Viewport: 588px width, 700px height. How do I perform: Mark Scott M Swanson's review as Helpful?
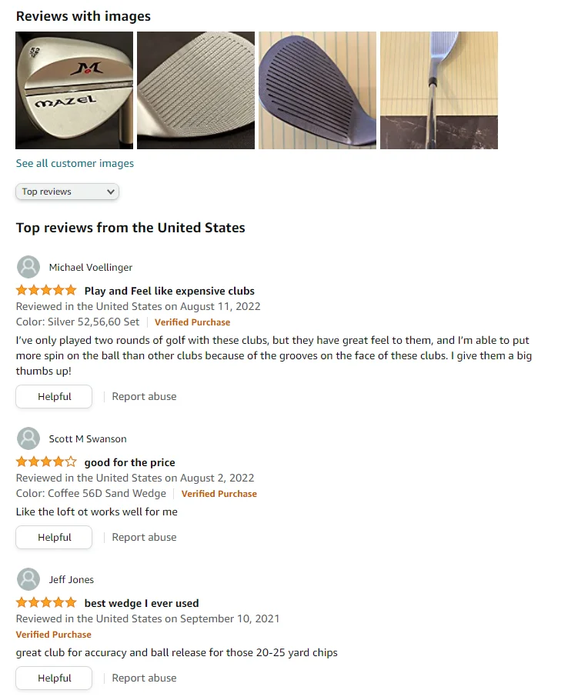(x=54, y=538)
